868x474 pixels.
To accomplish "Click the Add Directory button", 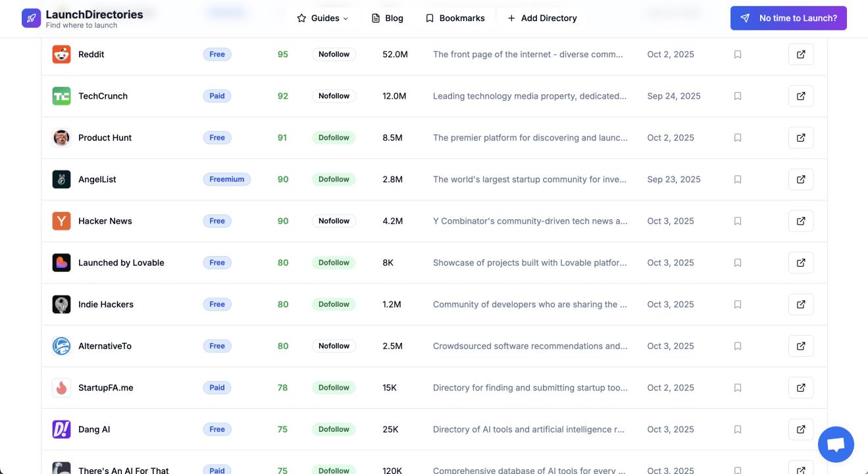I will click(542, 18).
